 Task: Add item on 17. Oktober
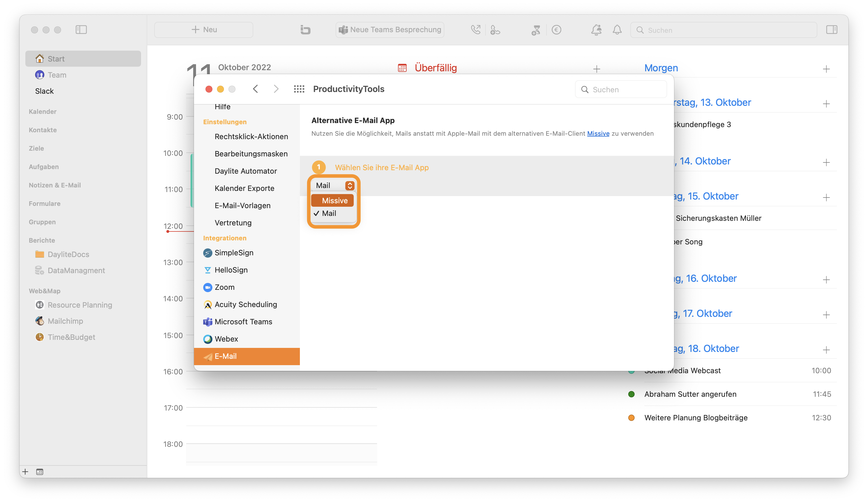tap(826, 315)
